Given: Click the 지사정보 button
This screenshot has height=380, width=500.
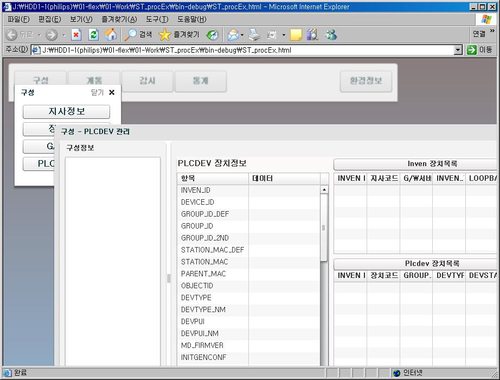Looking at the screenshot, I should [66, 111].
